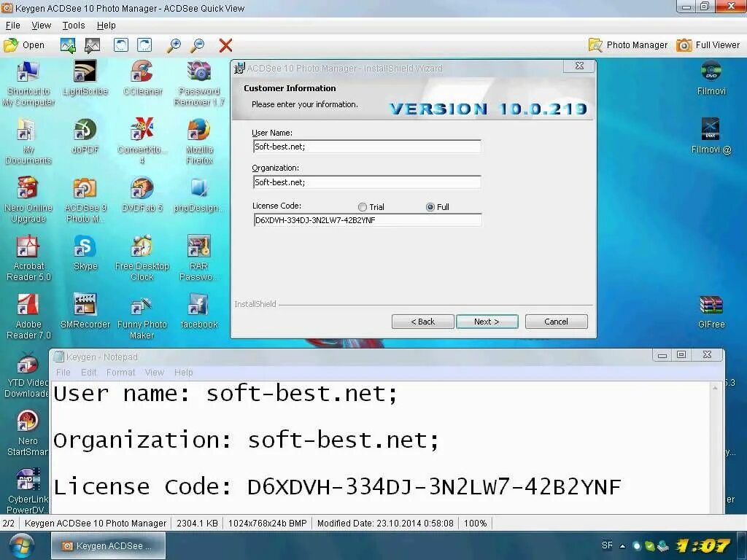Screen dimensions: 747x560
Task: Click the zoom out magnifier icon
Action: click(x=198, y=45)
